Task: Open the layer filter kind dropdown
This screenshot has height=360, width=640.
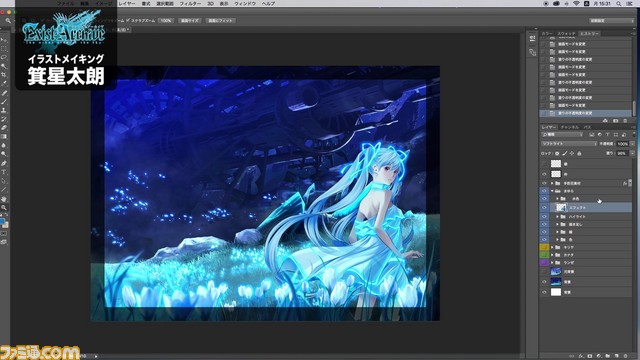Action: (x=562, y=134)
